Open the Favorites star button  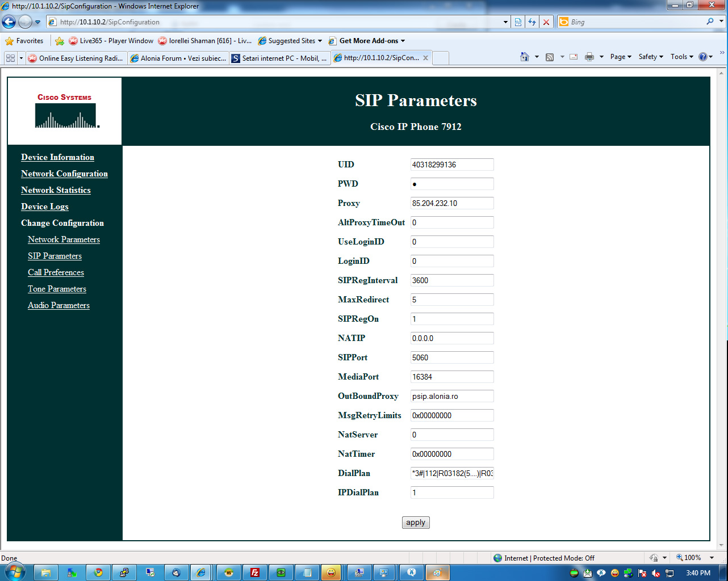24,41
